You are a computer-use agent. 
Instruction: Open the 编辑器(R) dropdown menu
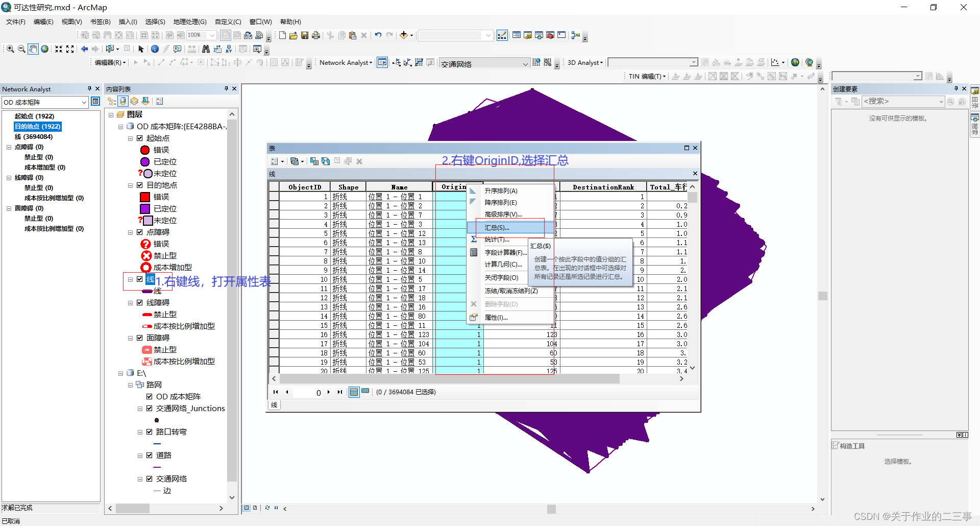[110, 63]
